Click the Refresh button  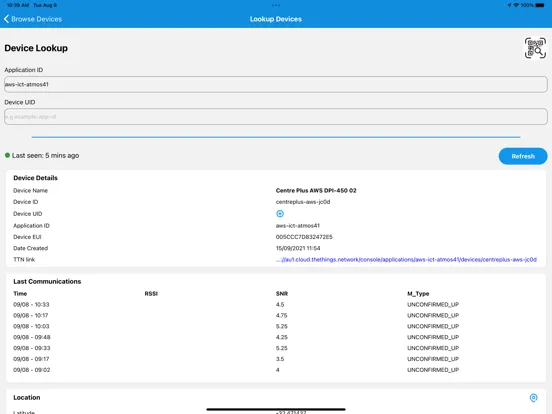(523, 156)
